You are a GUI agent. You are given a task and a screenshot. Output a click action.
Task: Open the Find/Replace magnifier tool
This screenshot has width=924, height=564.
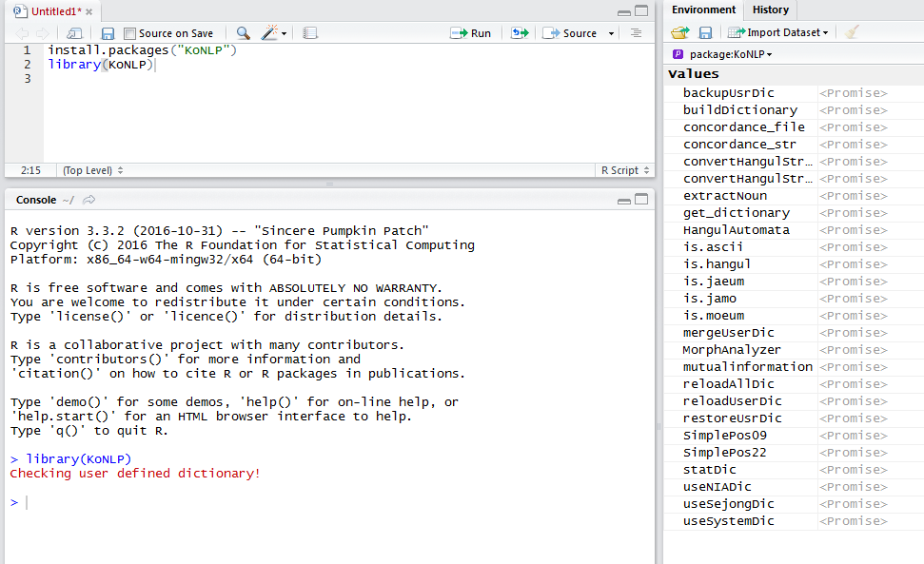(243, 33)
